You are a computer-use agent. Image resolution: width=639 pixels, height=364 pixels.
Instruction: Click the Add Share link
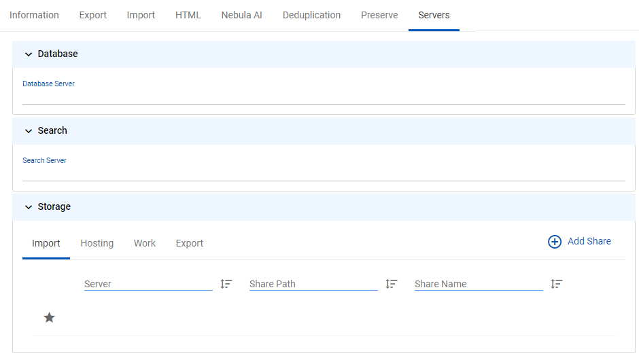pos(589,241)
